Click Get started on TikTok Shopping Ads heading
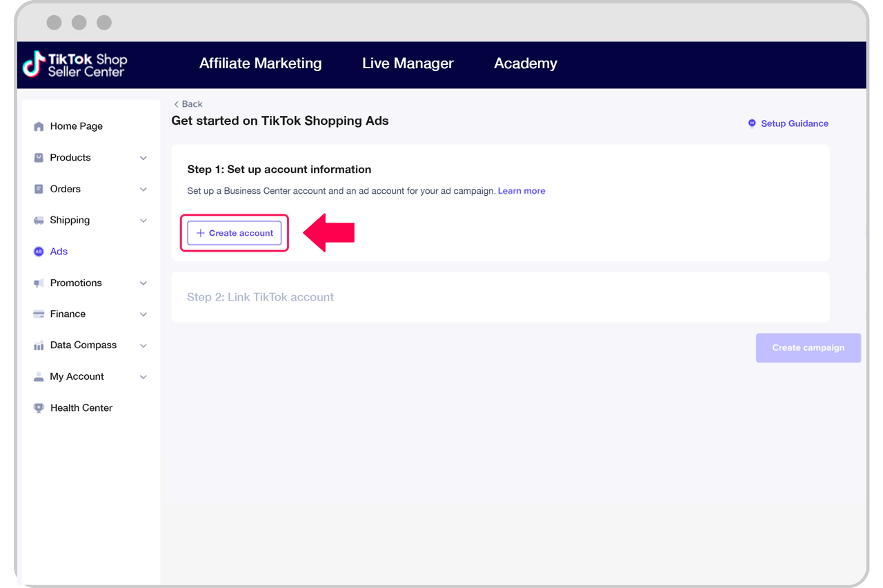The height and width of the screenshot is (588, 883). coord(280,121)
